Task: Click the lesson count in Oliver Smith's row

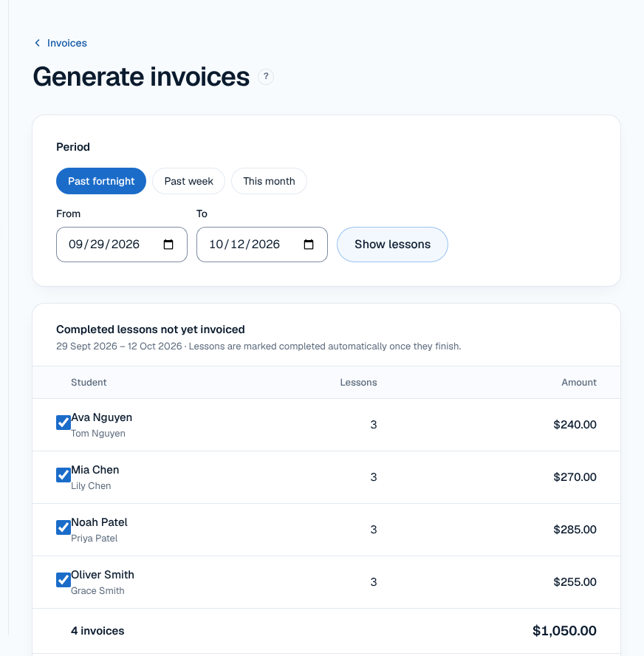Action: [374, 582]
